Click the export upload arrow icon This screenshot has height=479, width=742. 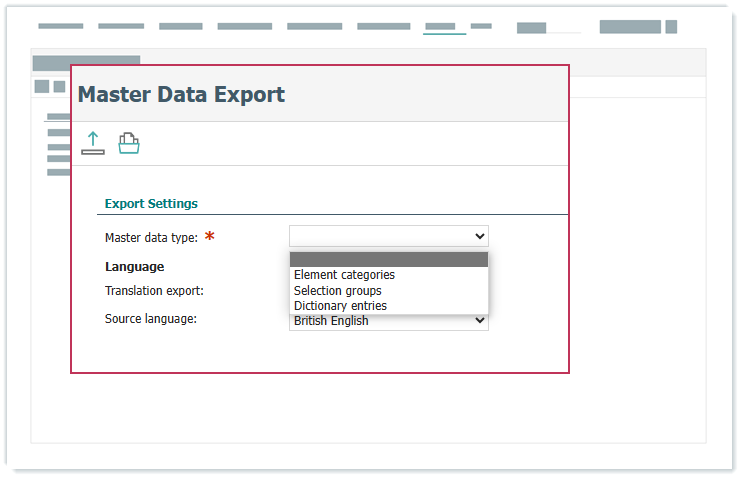92,143
